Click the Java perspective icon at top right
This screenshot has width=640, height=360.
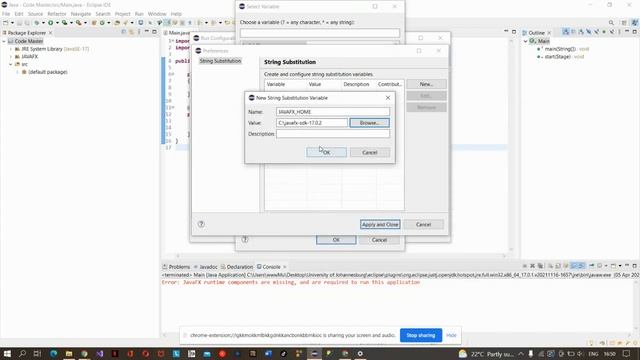(635, 23)
